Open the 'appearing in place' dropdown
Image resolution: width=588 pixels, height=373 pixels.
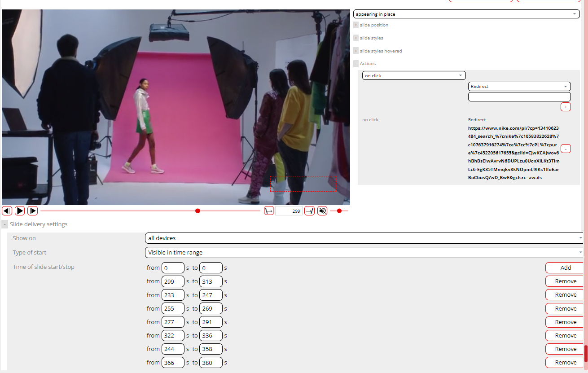click(466, 14)
